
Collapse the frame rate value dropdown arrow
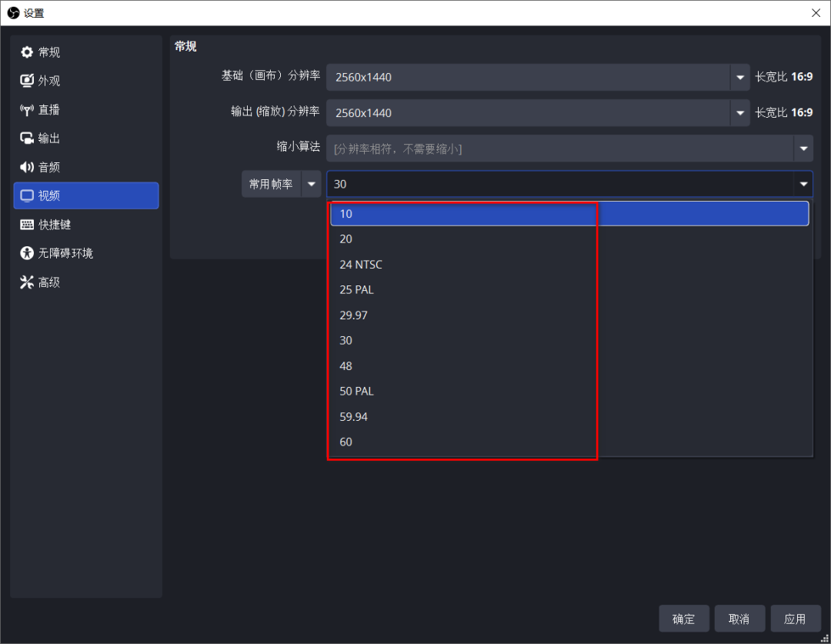tap(803, 184)
